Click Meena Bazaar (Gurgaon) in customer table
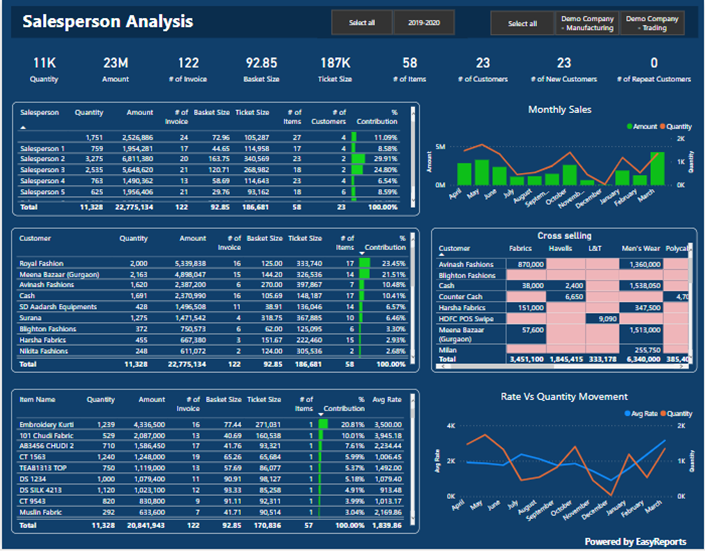The height and width of the screenshot is (551, 705). (59, 274)
